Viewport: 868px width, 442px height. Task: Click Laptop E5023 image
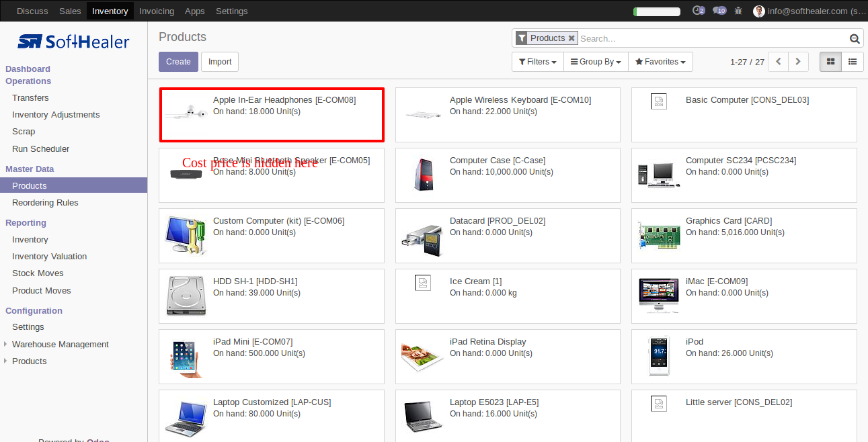click(x=423, y=416)
